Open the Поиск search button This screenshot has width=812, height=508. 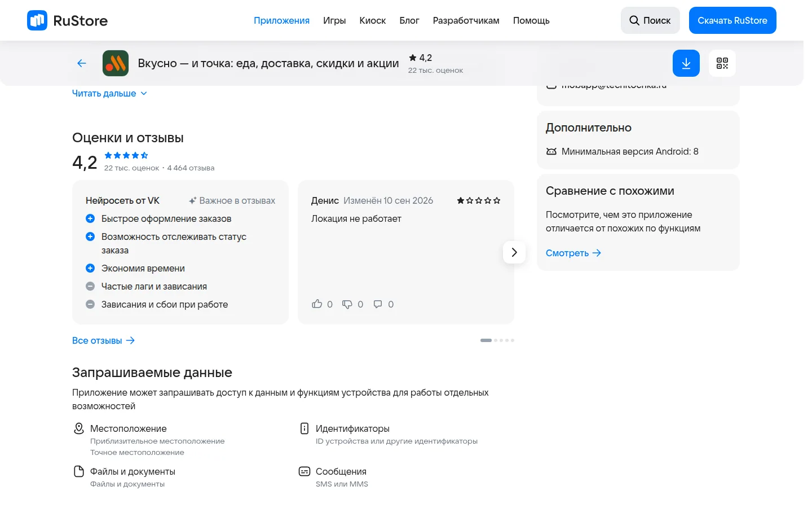(x=650, y=20)
